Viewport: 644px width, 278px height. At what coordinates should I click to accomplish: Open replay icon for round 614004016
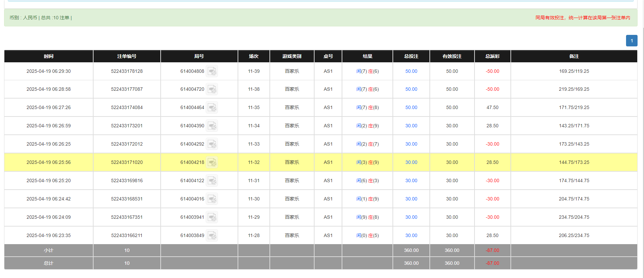(x=212, y=199)
